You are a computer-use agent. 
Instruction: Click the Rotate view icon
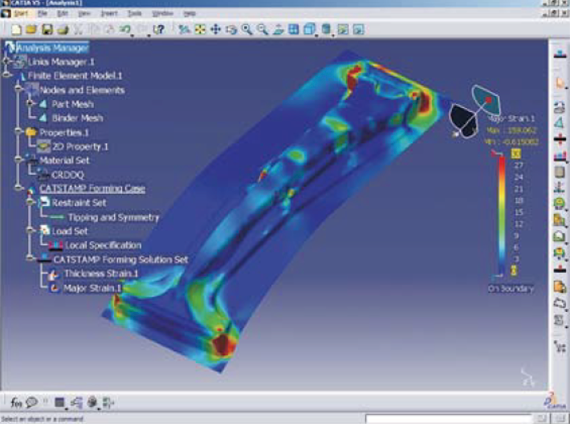tap(231, 29)
